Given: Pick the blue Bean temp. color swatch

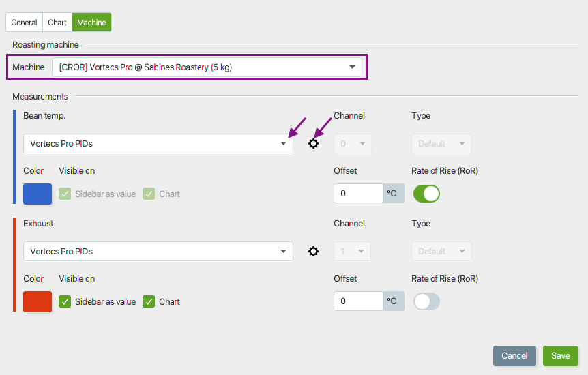Looking at the screenshot, I should tap(38, 194).
